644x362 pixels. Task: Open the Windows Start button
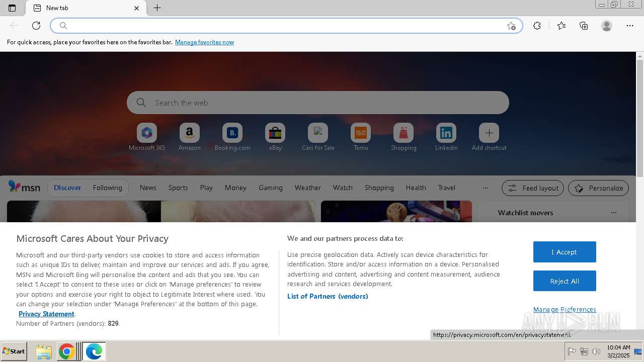pos(14,351)
